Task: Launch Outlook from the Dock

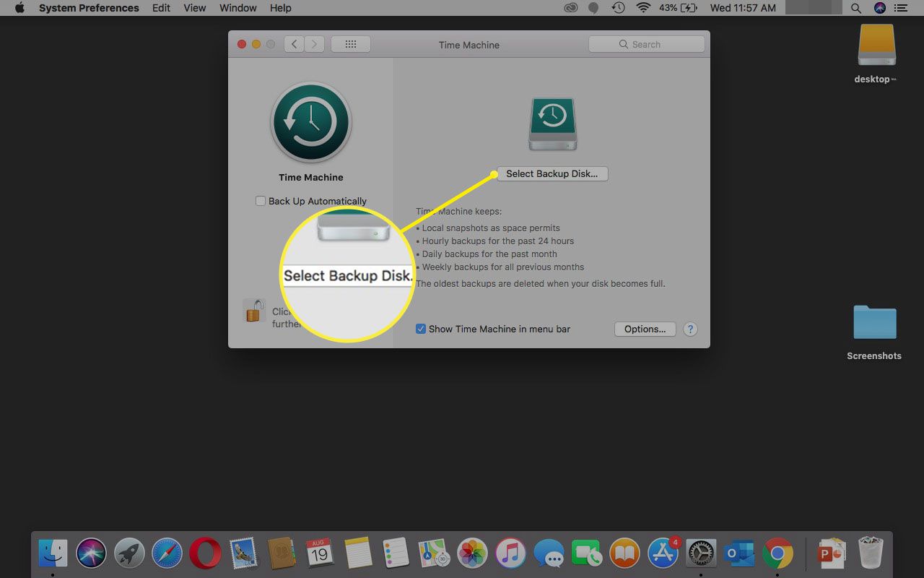Action: (x=739, y=554)
